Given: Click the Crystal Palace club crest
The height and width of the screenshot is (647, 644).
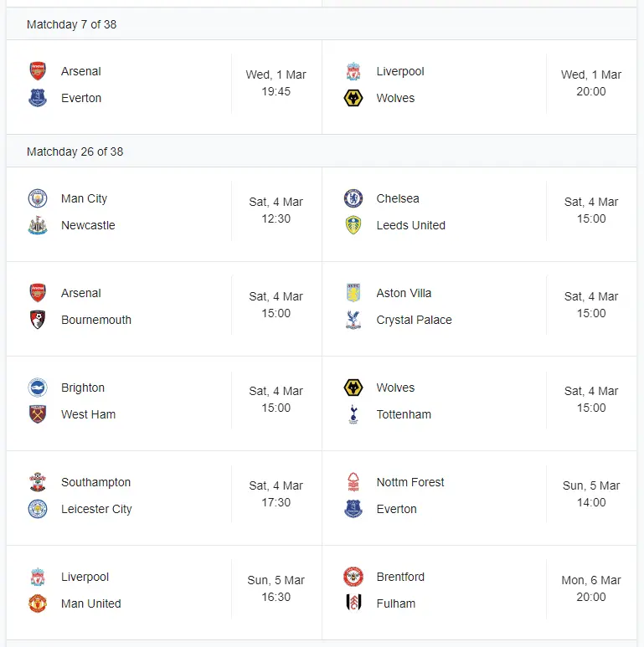Looking at the screenshot, I should click(x=353, y=320).
